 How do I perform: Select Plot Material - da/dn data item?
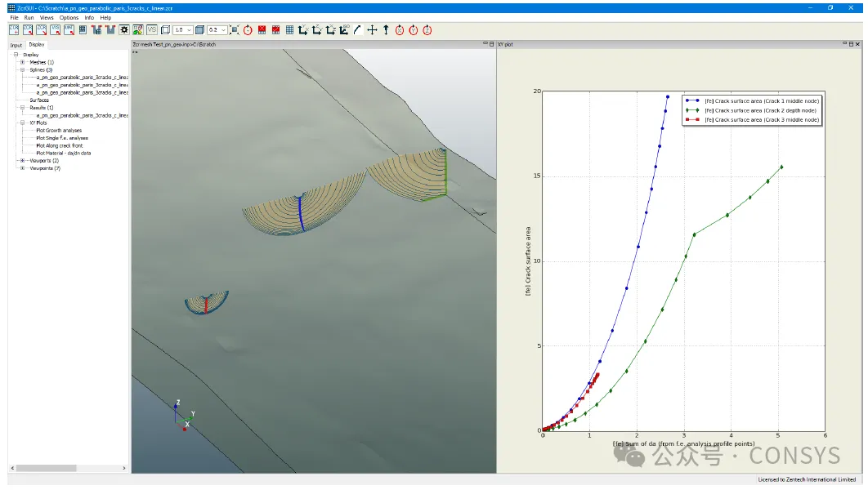click(63, 154)
